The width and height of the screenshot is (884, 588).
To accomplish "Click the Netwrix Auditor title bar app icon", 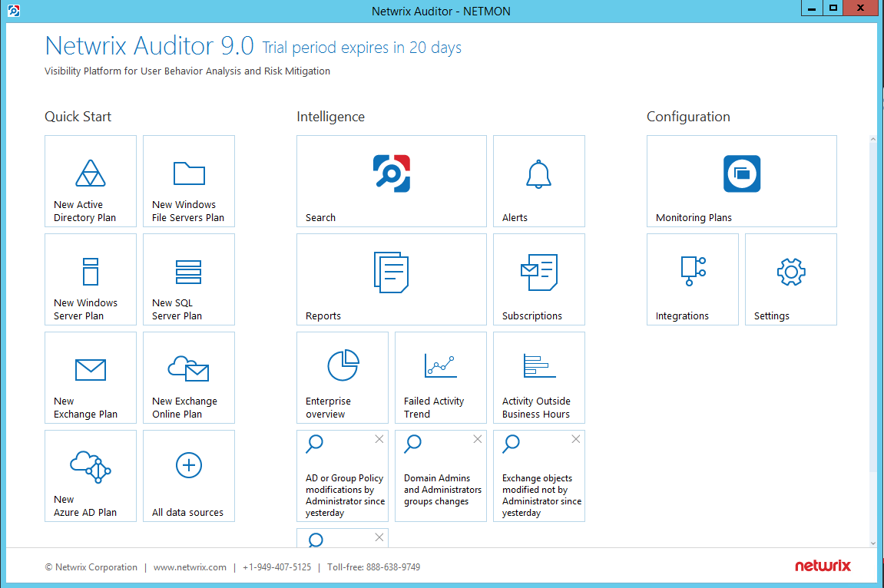I will [x=14, y=11].
